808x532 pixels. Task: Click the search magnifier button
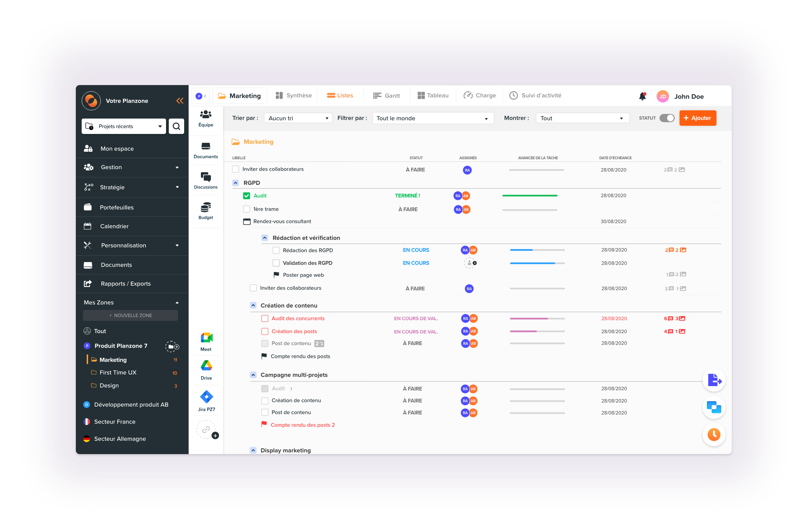[176, 126]
